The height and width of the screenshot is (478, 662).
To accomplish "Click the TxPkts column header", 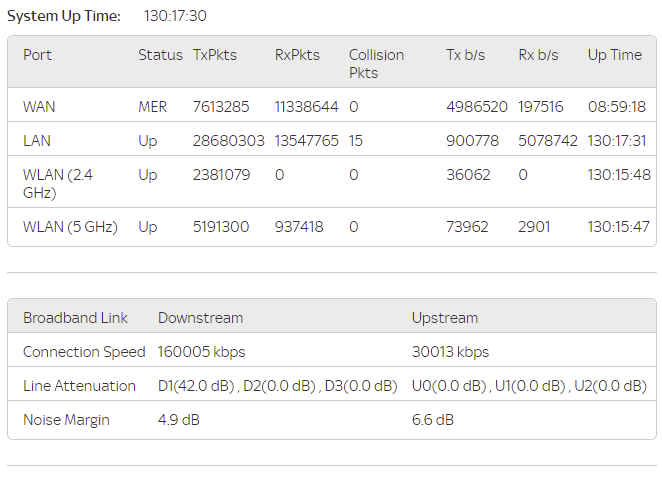I will point(215,55).
